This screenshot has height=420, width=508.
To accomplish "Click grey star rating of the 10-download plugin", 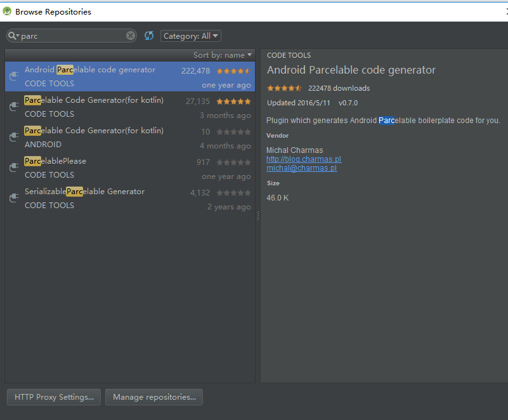I will (x=233, y=132).
